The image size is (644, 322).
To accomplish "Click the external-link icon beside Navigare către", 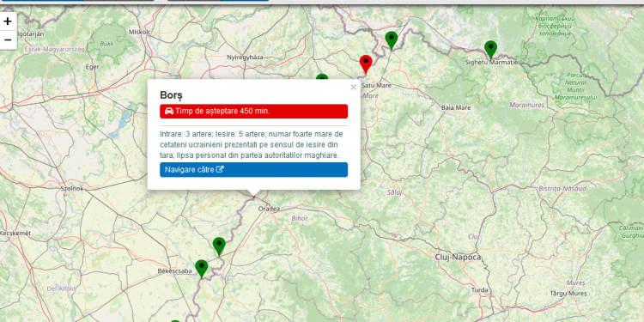I will point(220,169).
